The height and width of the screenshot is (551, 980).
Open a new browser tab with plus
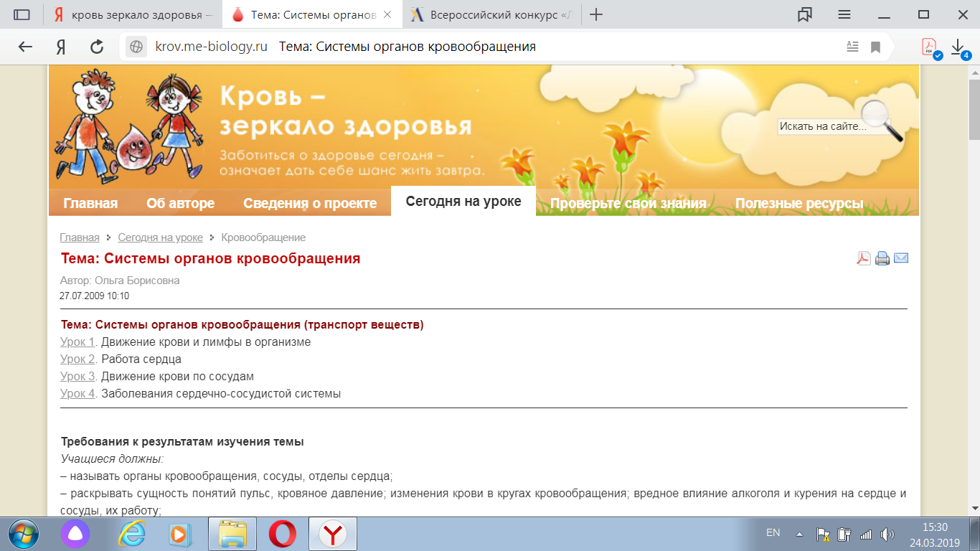pyautogui.click(x=595, y=14)
